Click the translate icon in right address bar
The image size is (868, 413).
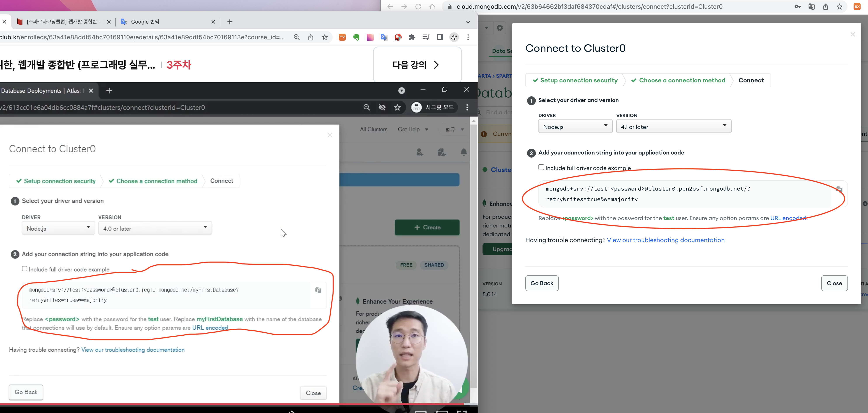pyautogui.click(x=811, y=6)
